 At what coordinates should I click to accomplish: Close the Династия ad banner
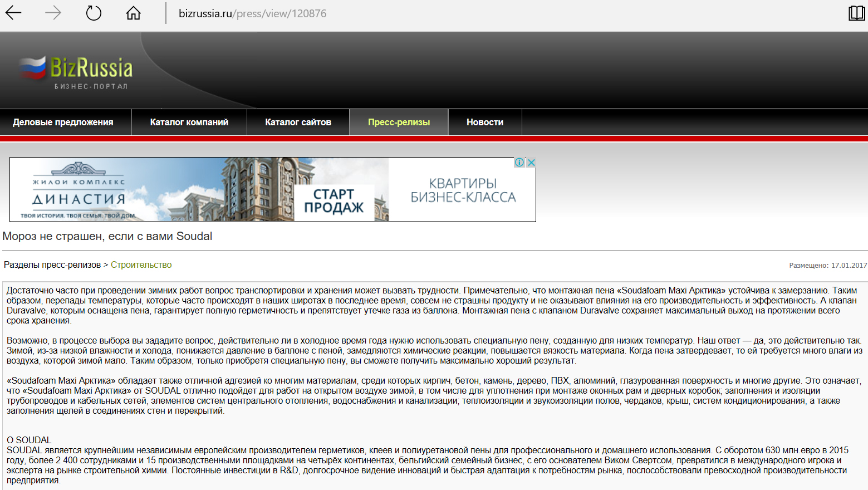click(531, 163)
